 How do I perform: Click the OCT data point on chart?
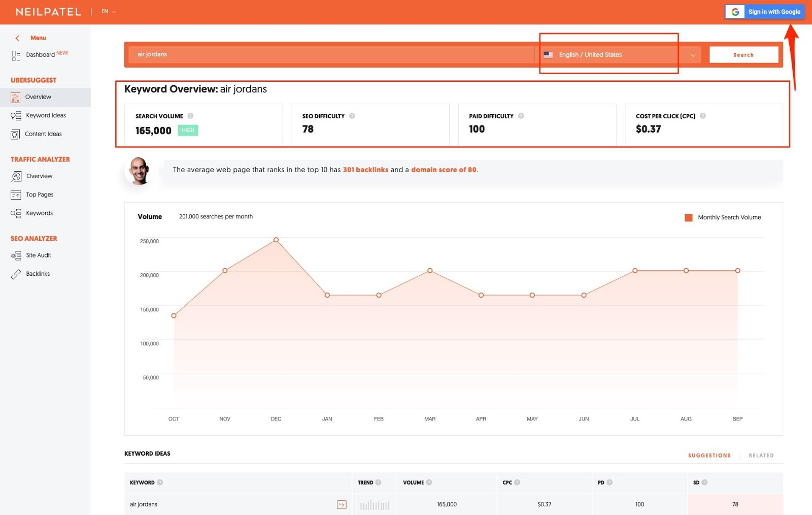click(174, 316)
